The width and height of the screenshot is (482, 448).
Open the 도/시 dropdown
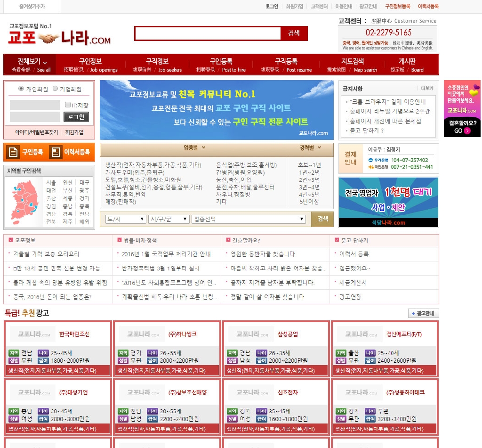coord(126,219)
